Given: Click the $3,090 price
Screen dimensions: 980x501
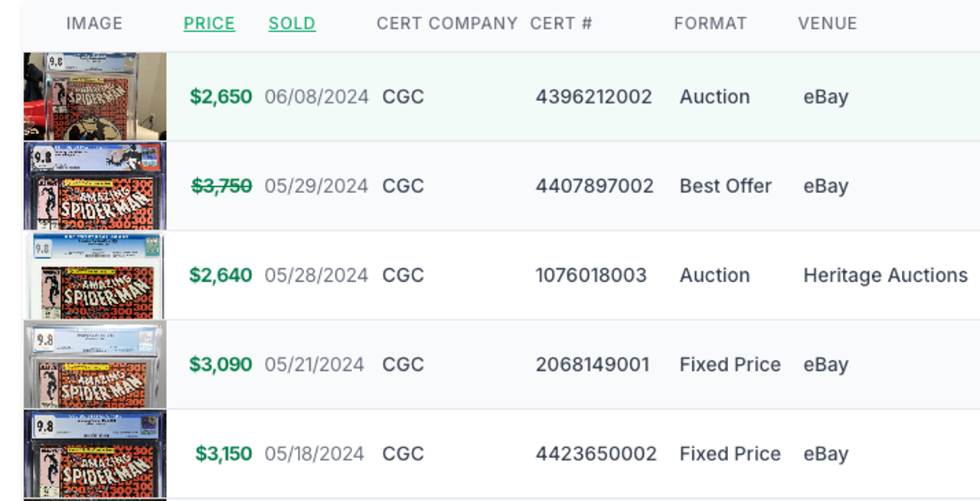Looking at the screenshot, I should [x=220, y=365].
